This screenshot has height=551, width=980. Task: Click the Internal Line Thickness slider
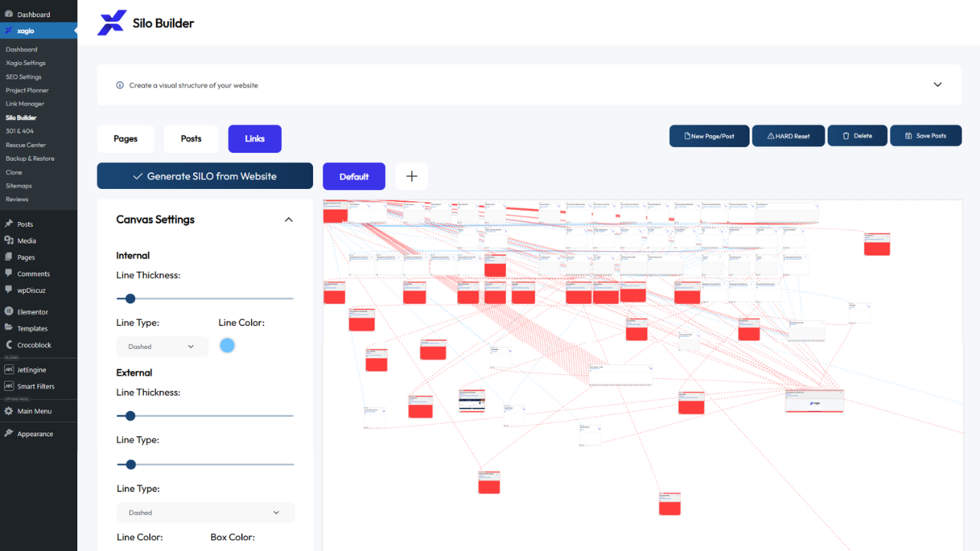click(x=204, y=298)
